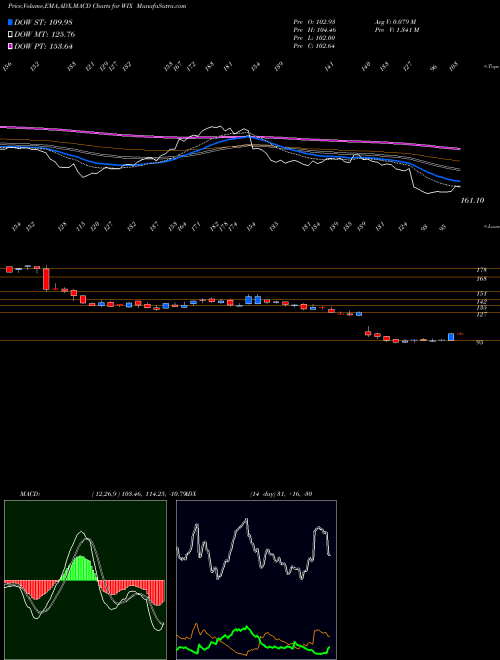Click the '(14 day) 31, +16, -30' ADX reading
This screenshot has height=660, width=500.
281,494
